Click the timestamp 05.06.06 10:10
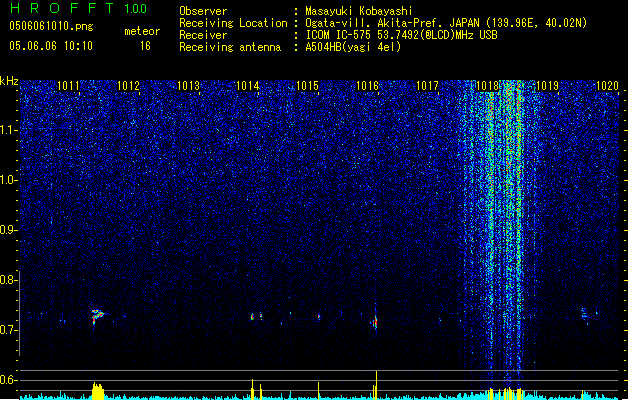Viewport: 629px width, 400px height. click(x=51, y=46)
